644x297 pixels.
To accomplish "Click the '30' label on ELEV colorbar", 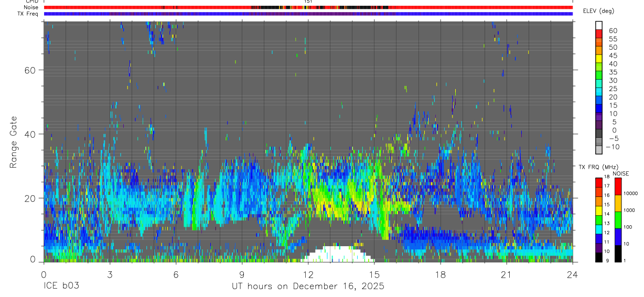I will click(x=613, y=80).
